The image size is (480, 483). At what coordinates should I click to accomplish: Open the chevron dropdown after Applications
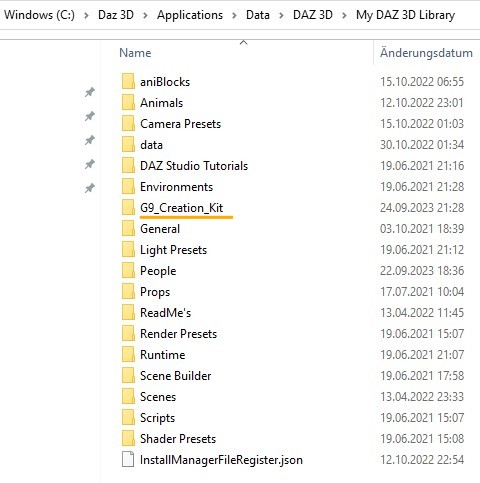(x=234, y=15)
